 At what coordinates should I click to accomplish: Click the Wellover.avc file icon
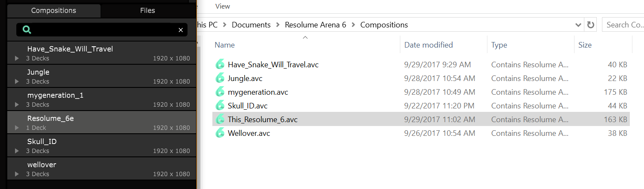click(220, 133)
